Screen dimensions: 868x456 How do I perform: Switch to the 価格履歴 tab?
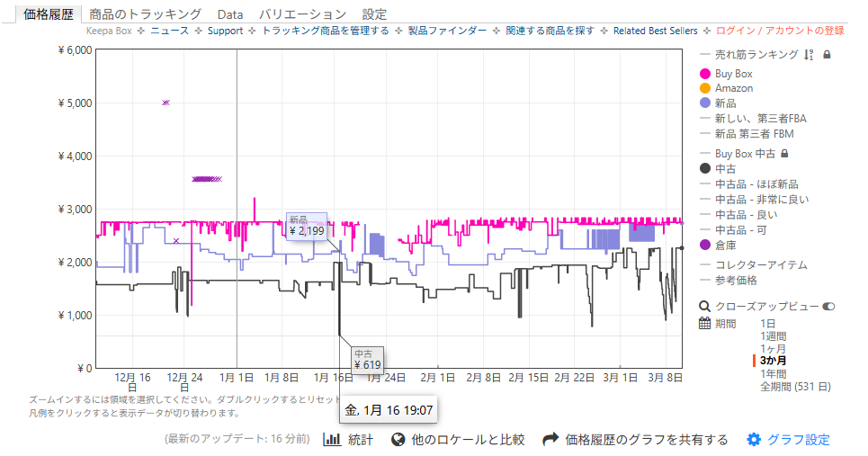point(49,14)
